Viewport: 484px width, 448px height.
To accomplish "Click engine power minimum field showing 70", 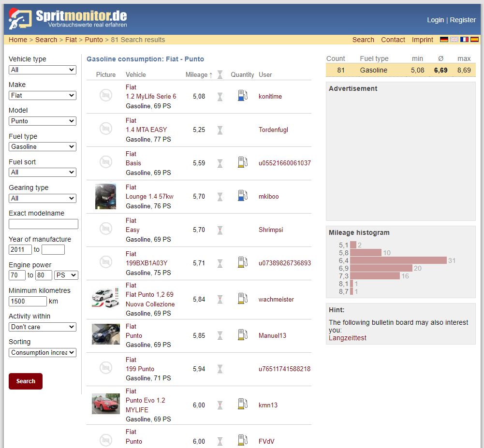I will coord(17,275).
